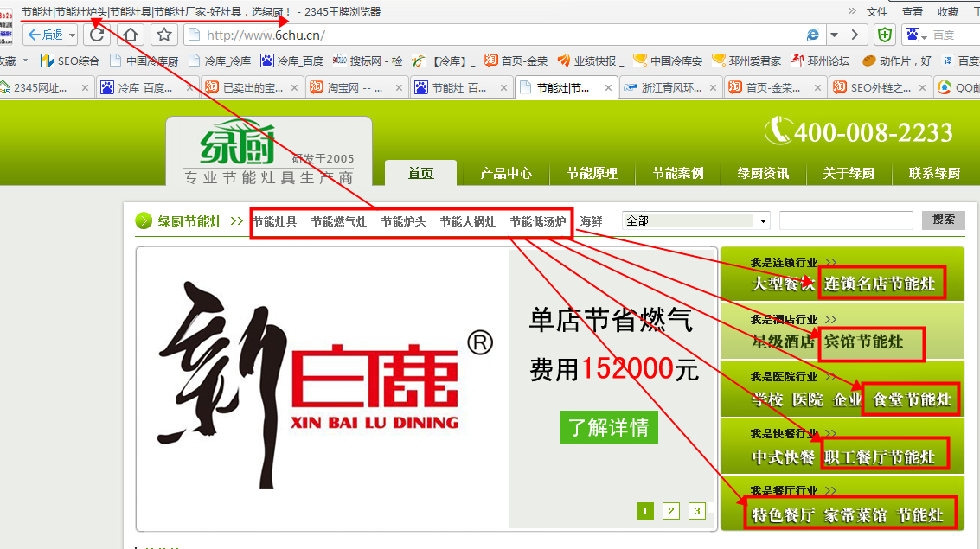Screen dimensions: 980x549
Task: Expand the bookmarks bar 收藏 dropdown arrow
Action: click(x=26, y=60)
